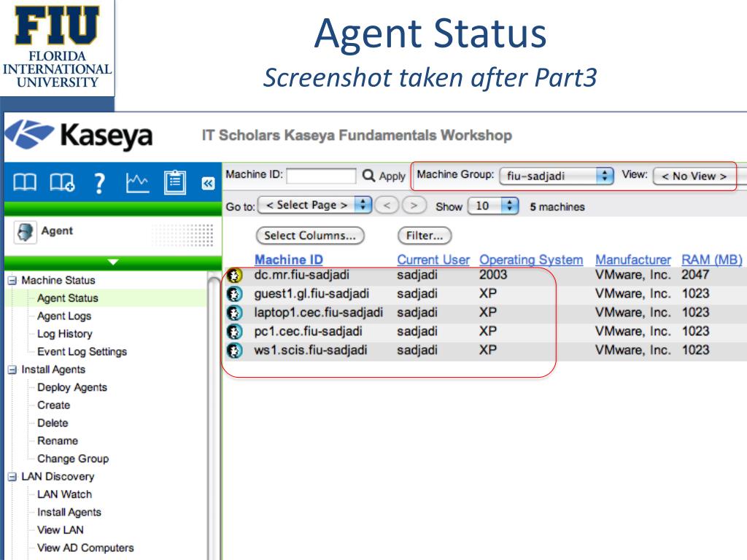Open the Select Page dropdown
This screenshot has width=747, height=560.
[314, 205]
